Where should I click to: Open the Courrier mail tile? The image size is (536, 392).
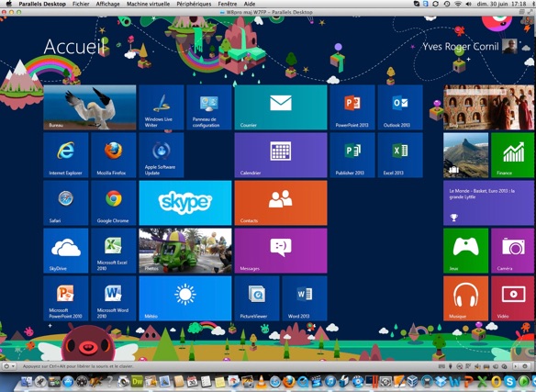(281, 107)
